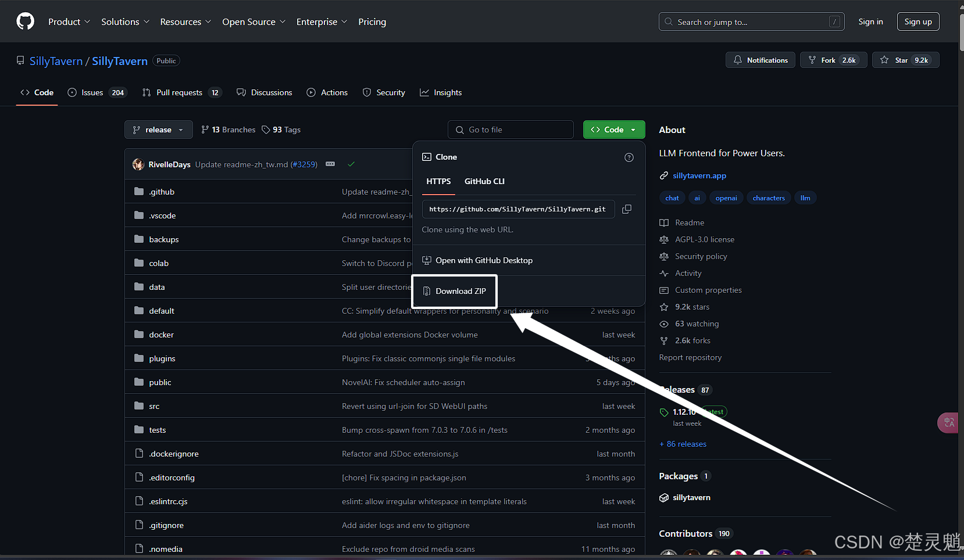Screen dimensions: 964x560
Task: Click the green commit status checkmark
Action: click(x=351, y=164)
